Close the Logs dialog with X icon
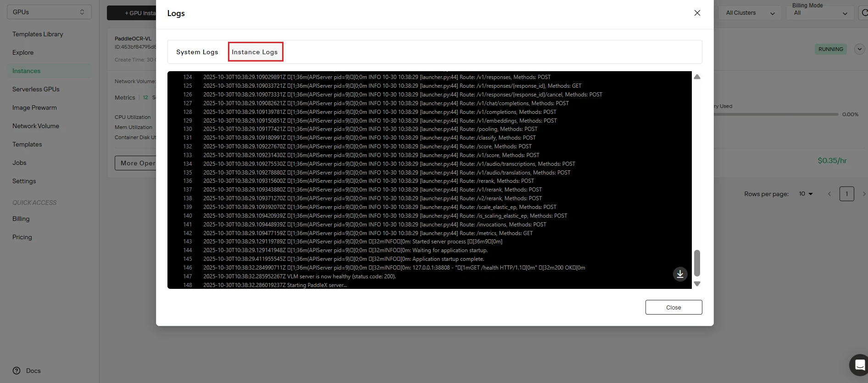This screenshot has width=868, height=383. coord(697,13)
